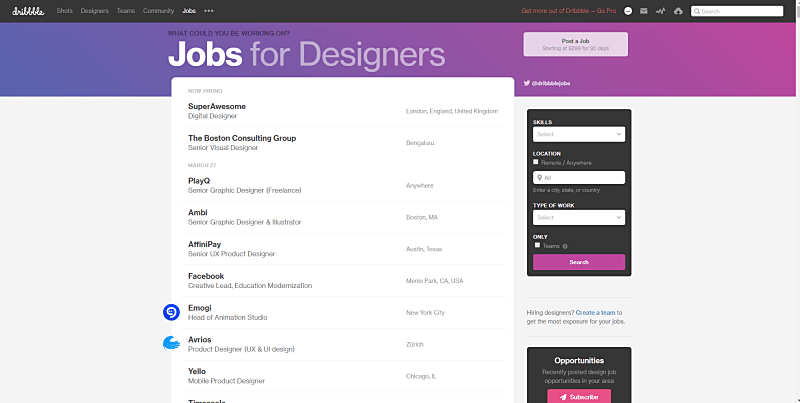This screenshot has height=403, width=800.
Task: Enable the Remote / Anywhere checkbox
Action: pyautogui.click(x=536, y=162)
